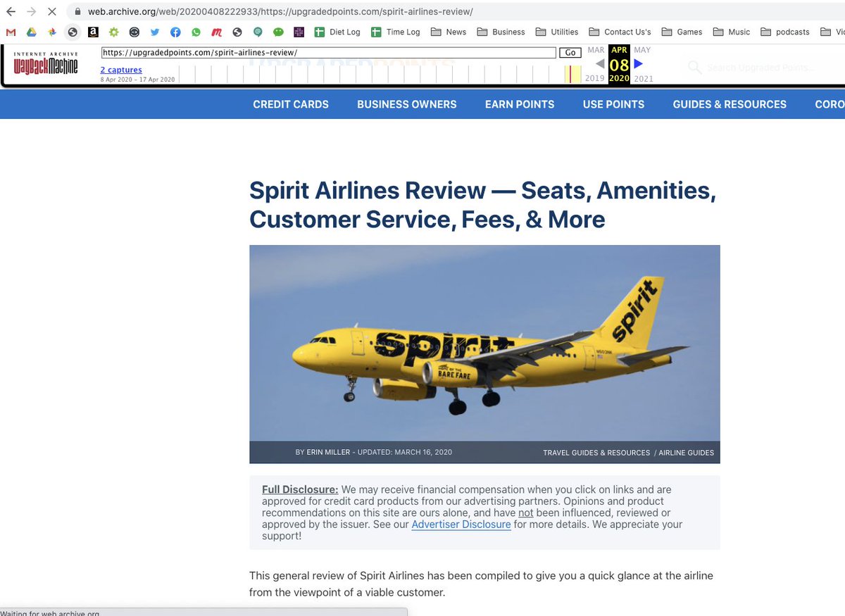845x616 pixels.
Task: Open the BUSINESS OWNERS nav menu
Action: 407,104
